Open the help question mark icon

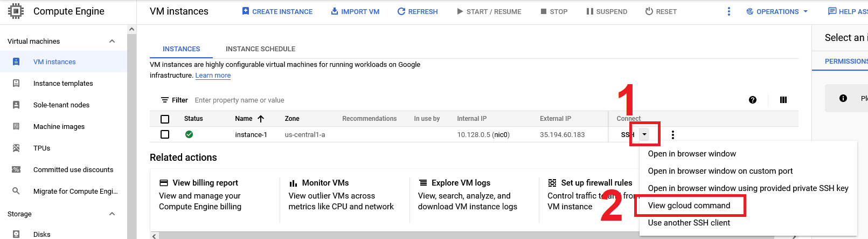tap(752, 100)
